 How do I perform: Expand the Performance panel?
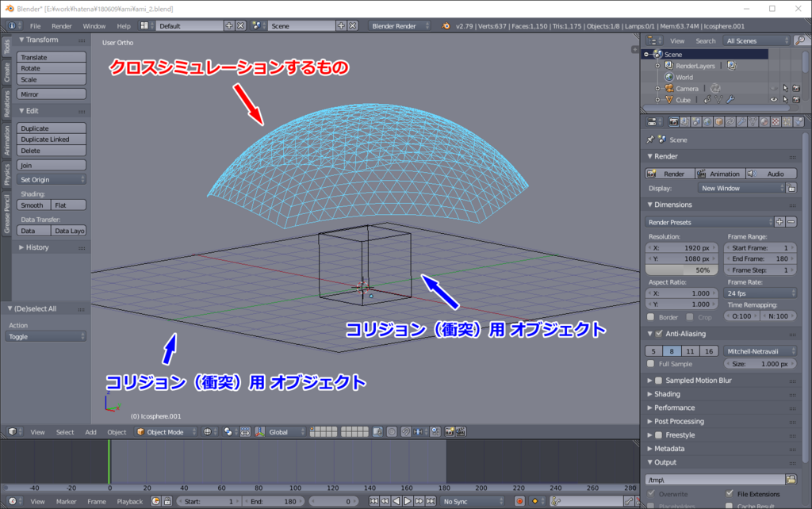pos(674,408)
